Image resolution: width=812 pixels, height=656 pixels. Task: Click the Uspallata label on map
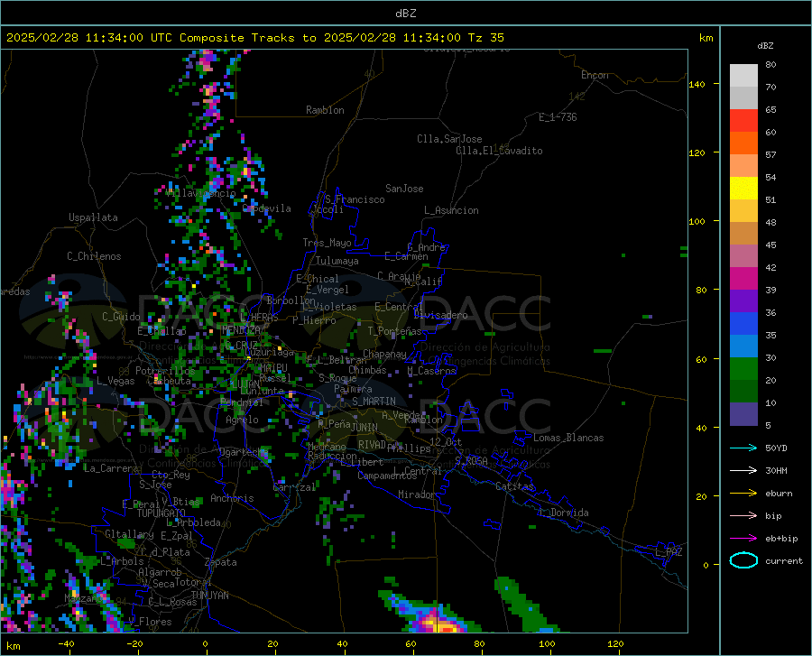tap(93, 217)
